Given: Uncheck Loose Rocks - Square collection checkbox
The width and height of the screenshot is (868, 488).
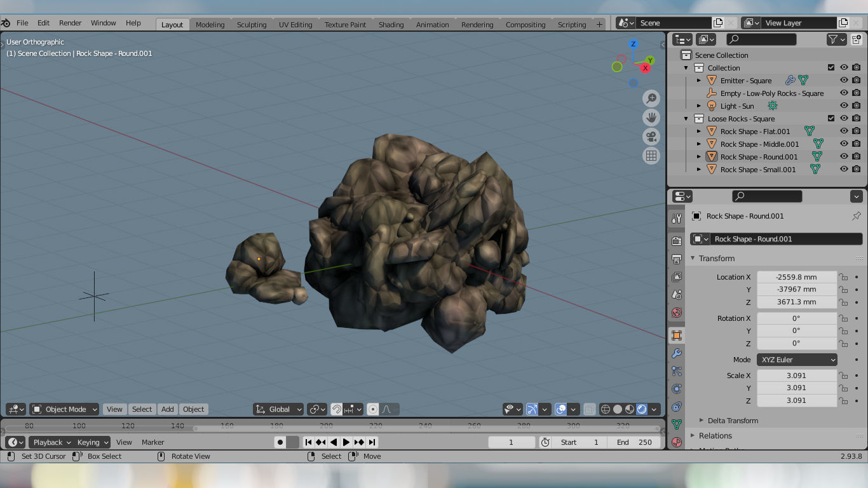Looking at the screenshot, I should click(x=831, y=119).
